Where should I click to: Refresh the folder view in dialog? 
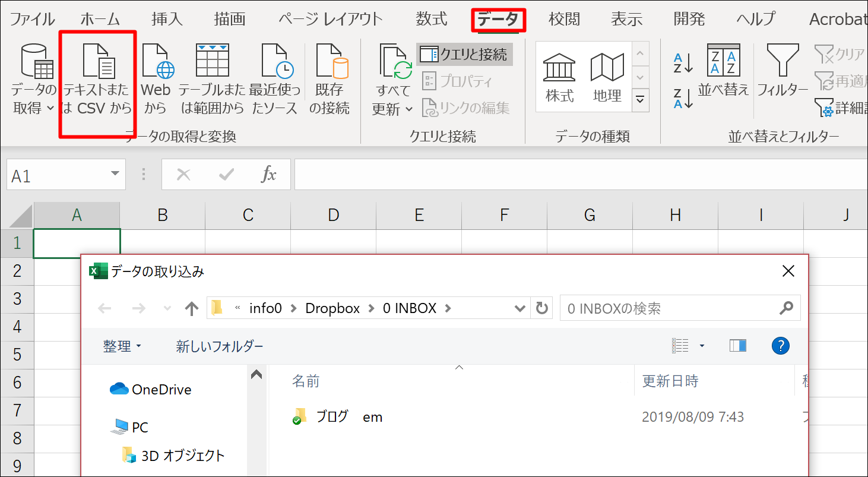tap(541, 308)
